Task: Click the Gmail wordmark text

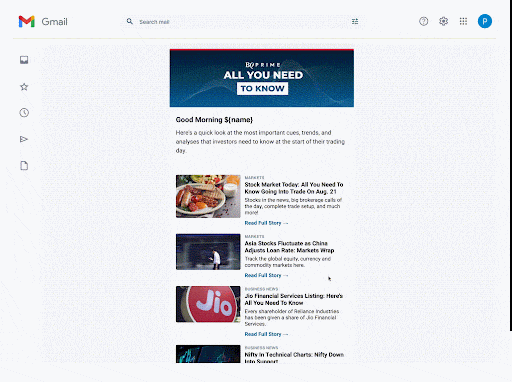Action: click(54, 22)
